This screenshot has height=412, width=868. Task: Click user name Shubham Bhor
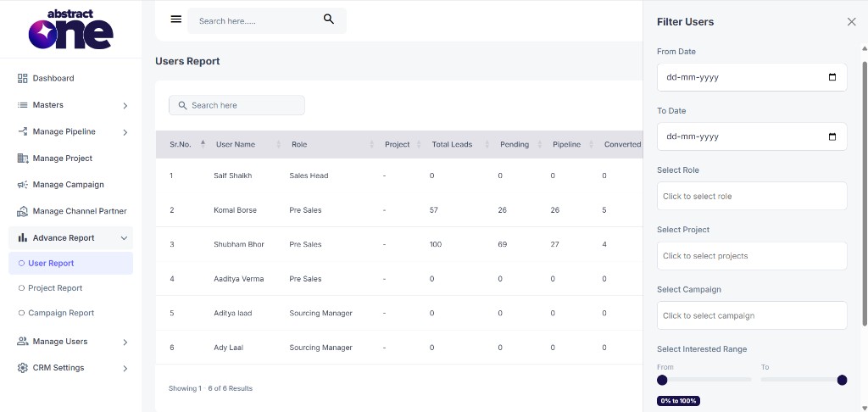tap(238, 244)
